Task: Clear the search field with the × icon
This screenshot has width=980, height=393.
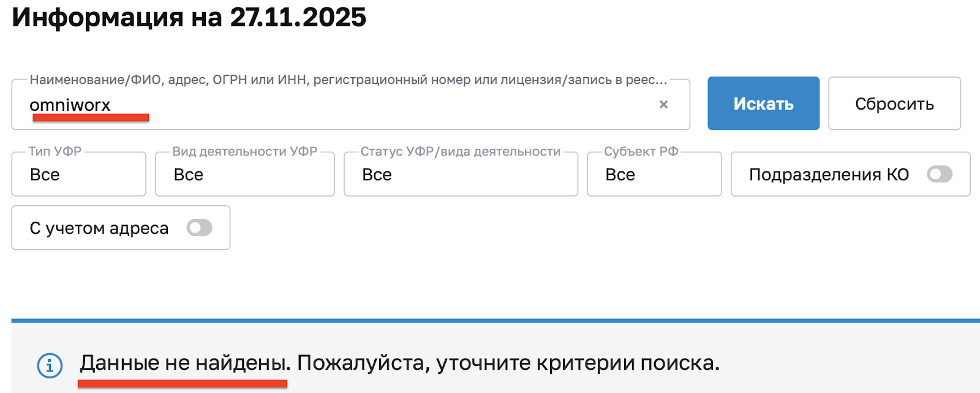Action: pos(663,105)
